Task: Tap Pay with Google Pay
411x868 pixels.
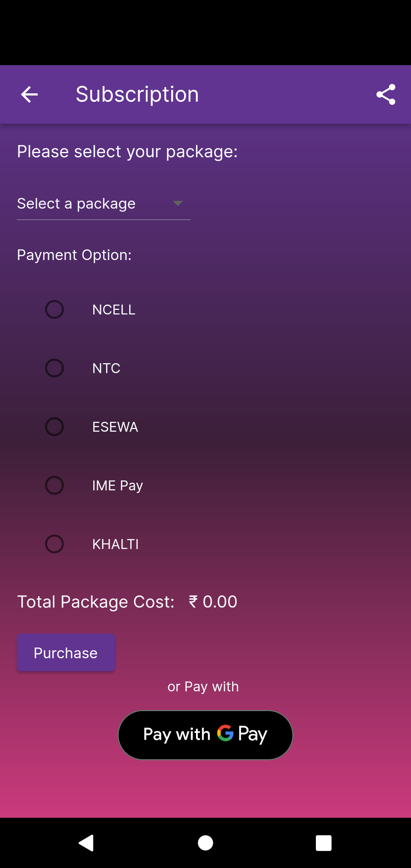Action: [x=205, y=734]
